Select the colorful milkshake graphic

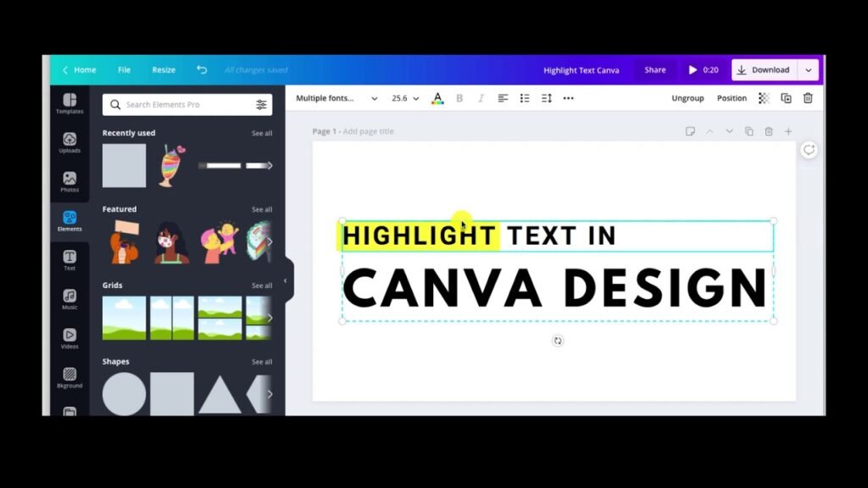pos(172,165)
